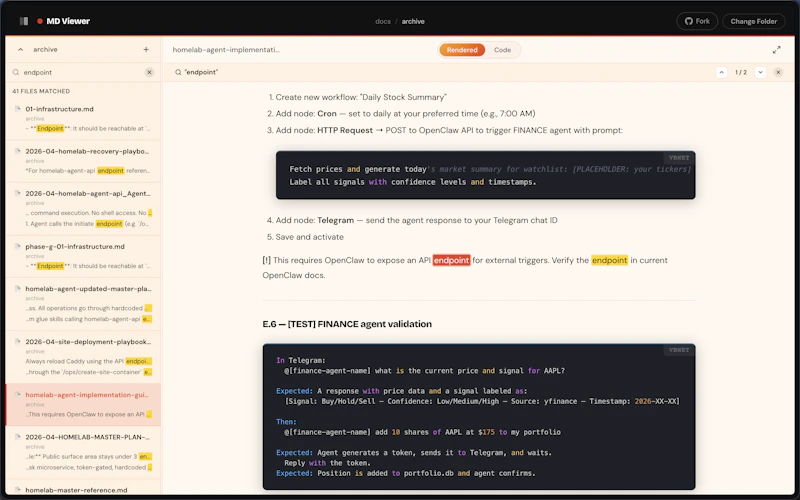
Task: Click the magnifier icon in document search
Action: click(x=178, y=72)
